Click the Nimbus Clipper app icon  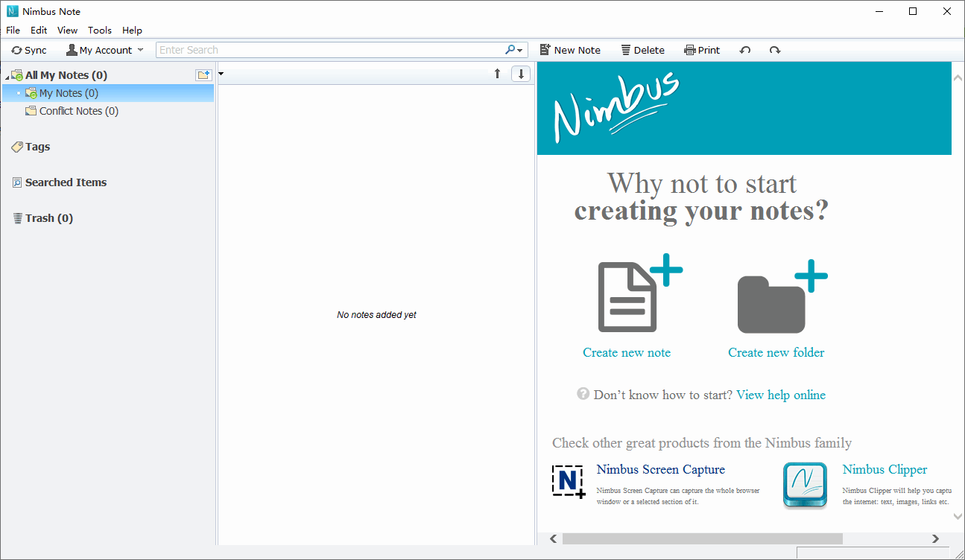[806, 486]
